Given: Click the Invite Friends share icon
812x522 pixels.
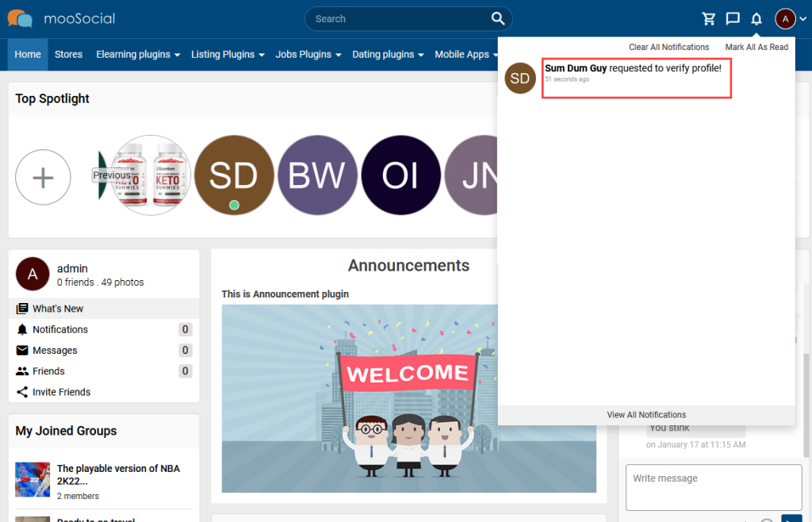Looking at the screenshot, I should (22, 392).
